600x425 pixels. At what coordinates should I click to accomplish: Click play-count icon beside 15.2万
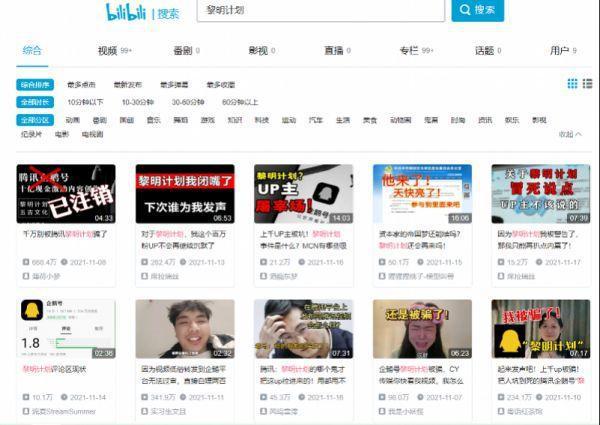tap(501, 262)
